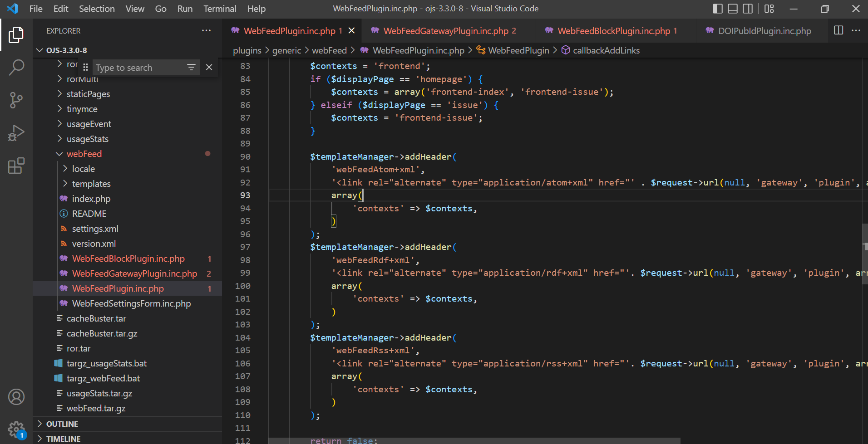This screenshot has width=868, height=444.
Task: Toggle the primary side bar layout icon
Action: (x=717, y=9)
